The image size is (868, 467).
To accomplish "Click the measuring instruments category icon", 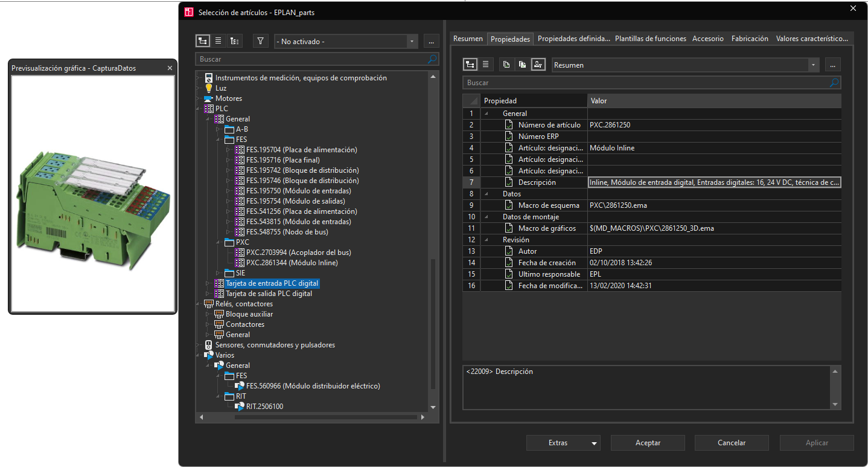I will pos(209,78).
